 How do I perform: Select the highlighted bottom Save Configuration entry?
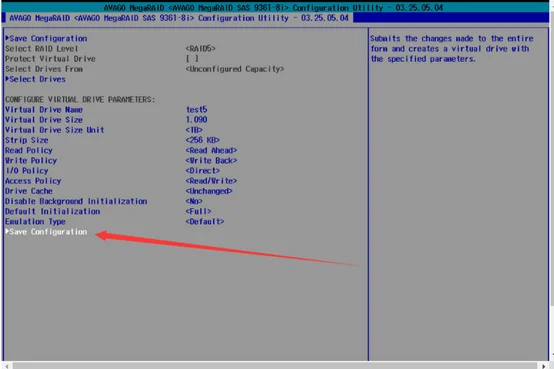click(46, 232)
